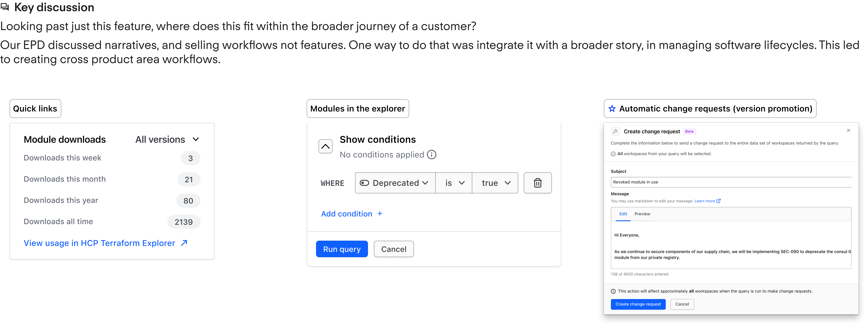Screen dimensions: 868x325
Task: Open View usage in HCP Terraform Explorer link
Action: [x=99, y=243]
